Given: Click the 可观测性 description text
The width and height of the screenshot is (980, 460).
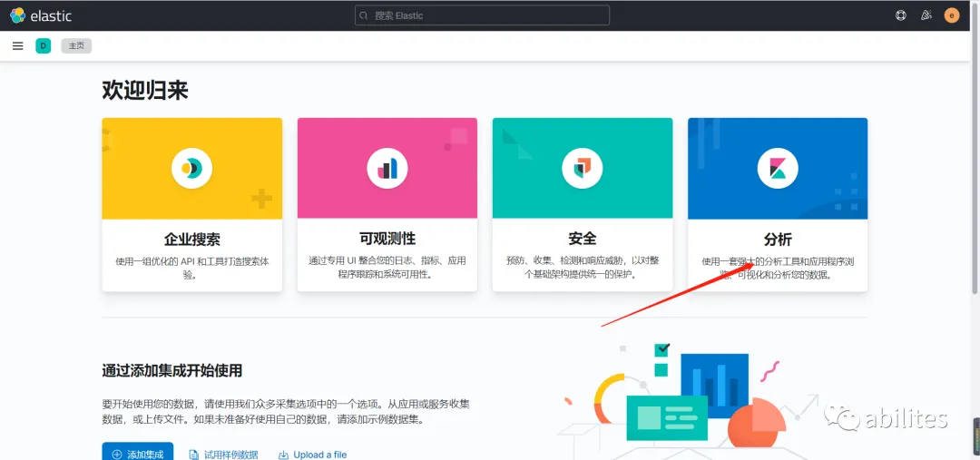Looking at the screenshot, I should click(x=387, y=268).
